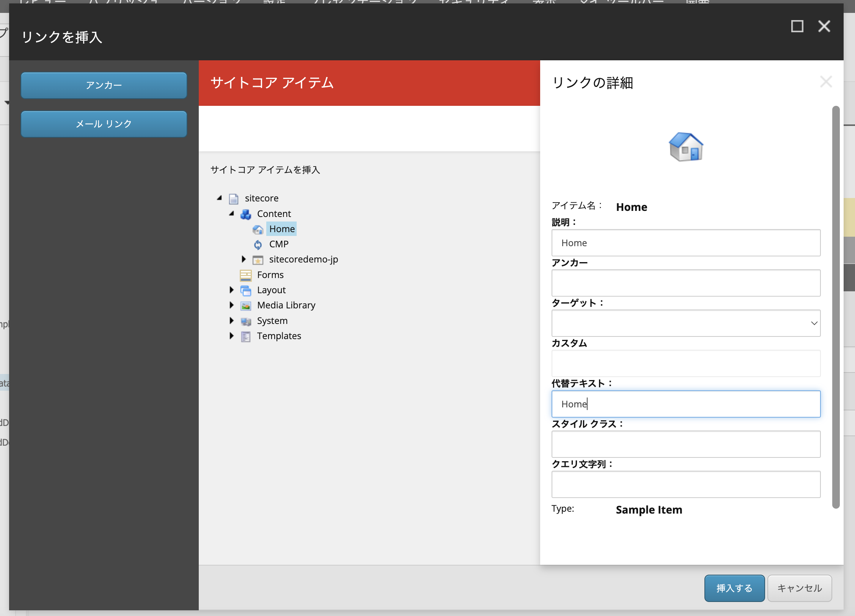Maximize the リンクを挿入 dialog
The image size is (855, 616).
pos(797,27)
